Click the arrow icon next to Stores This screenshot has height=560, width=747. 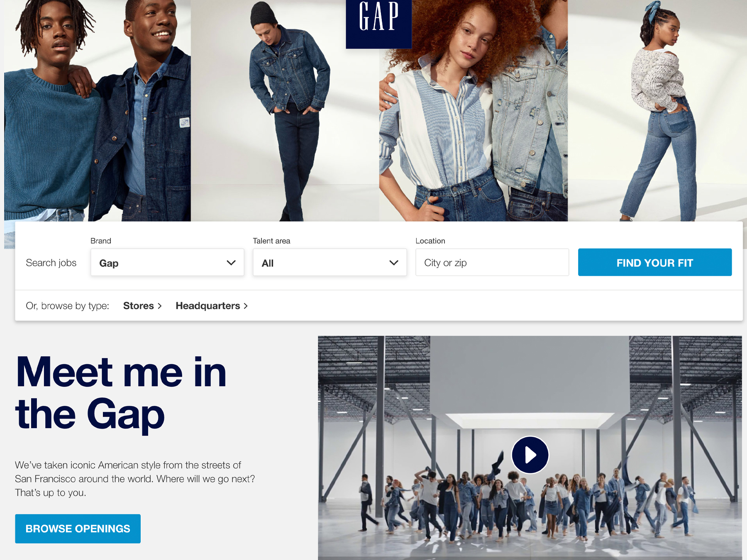tap(160, 306)
